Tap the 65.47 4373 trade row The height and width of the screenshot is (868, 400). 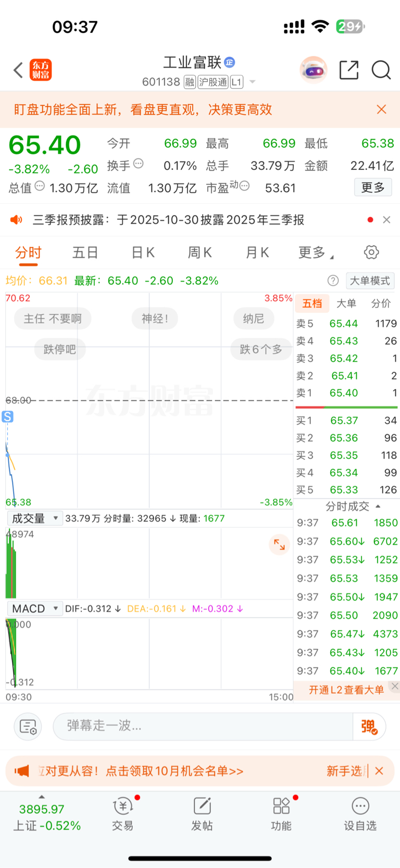[347, 634]
